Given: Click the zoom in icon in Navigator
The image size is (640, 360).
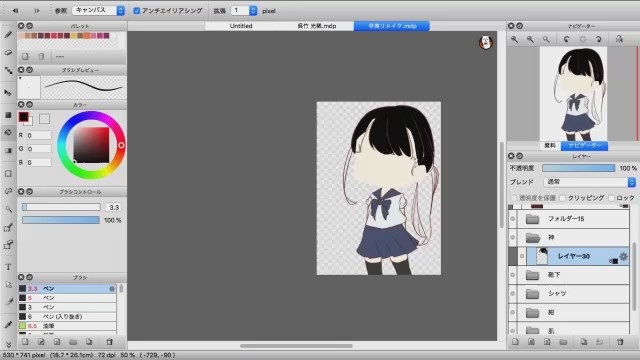Looking at the screenshot, I should [x=514, y=39].
